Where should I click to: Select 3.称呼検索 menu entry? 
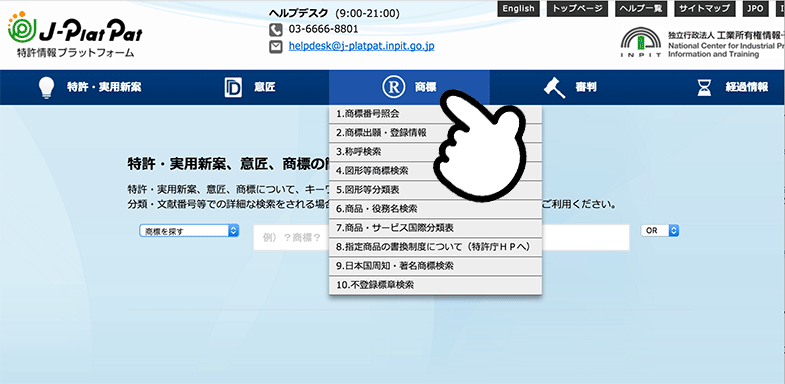[x=436, y=152]
